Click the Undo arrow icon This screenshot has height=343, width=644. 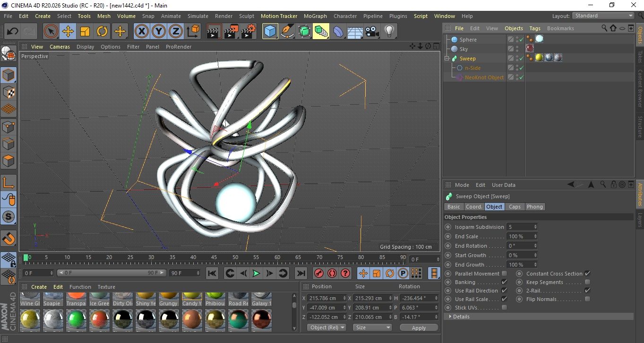tap(12, 32)
